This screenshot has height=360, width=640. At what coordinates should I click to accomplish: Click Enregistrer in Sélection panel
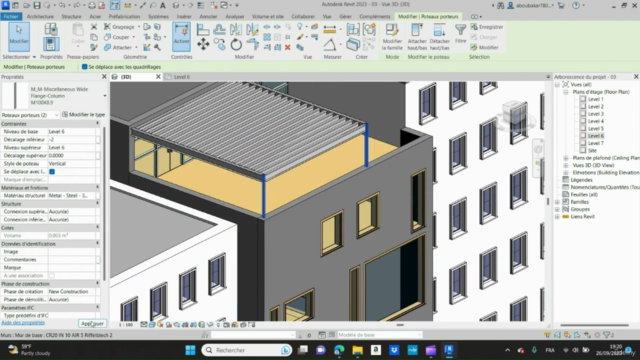point(487,27)
